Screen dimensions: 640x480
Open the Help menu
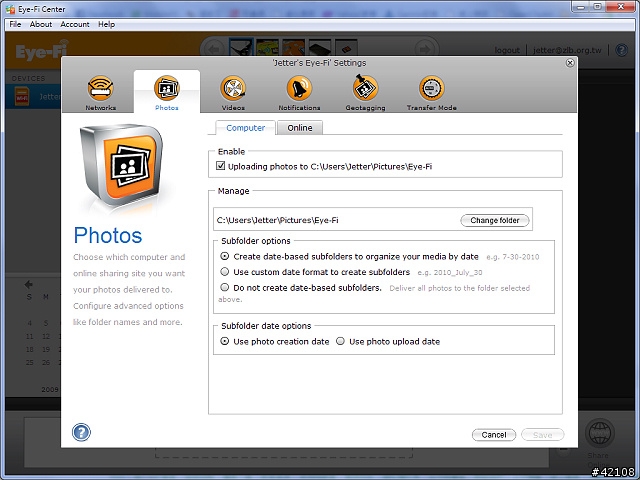(107, 24)
